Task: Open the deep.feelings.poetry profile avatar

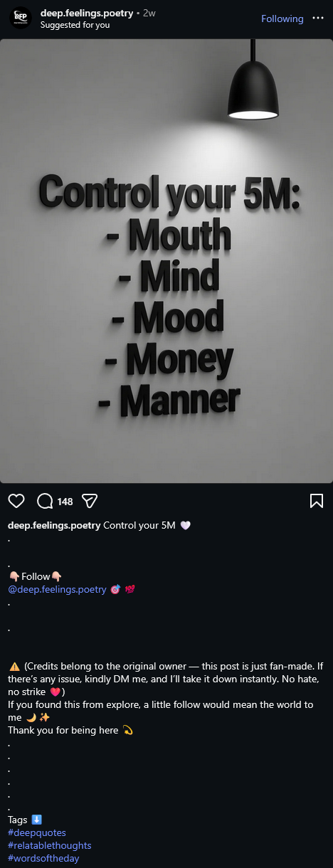Action: [21, 18]
